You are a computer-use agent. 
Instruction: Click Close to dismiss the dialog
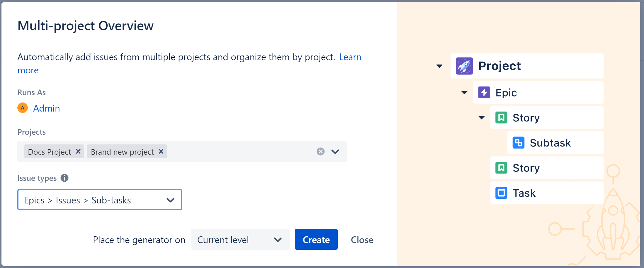pos(362,240)
